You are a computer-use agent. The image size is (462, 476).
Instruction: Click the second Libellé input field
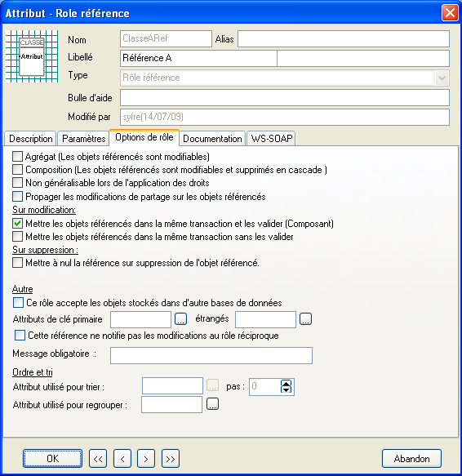[x=363, y=58]
